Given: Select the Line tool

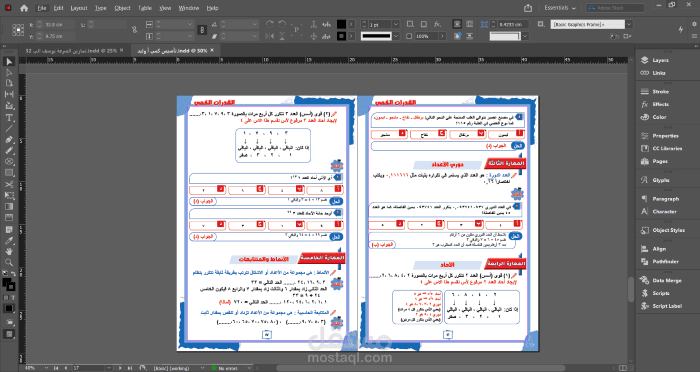Looking at the screenshot, I should point(9,129).
